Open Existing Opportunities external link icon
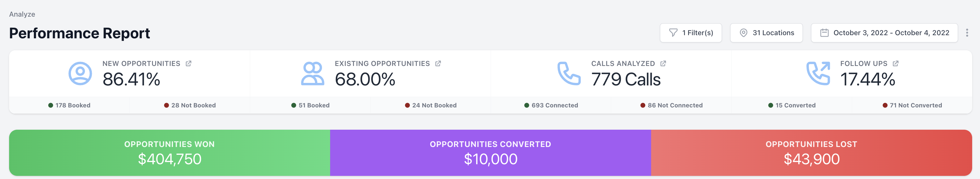The width and height of the screenshot is (980, 179). point(438,64)
